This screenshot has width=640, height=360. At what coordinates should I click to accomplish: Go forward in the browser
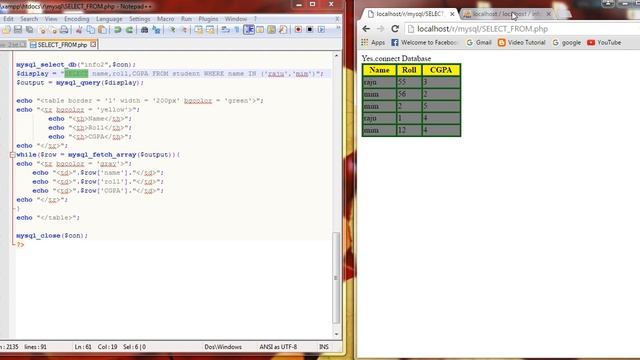pyautogui.click(x=380, y=29)
